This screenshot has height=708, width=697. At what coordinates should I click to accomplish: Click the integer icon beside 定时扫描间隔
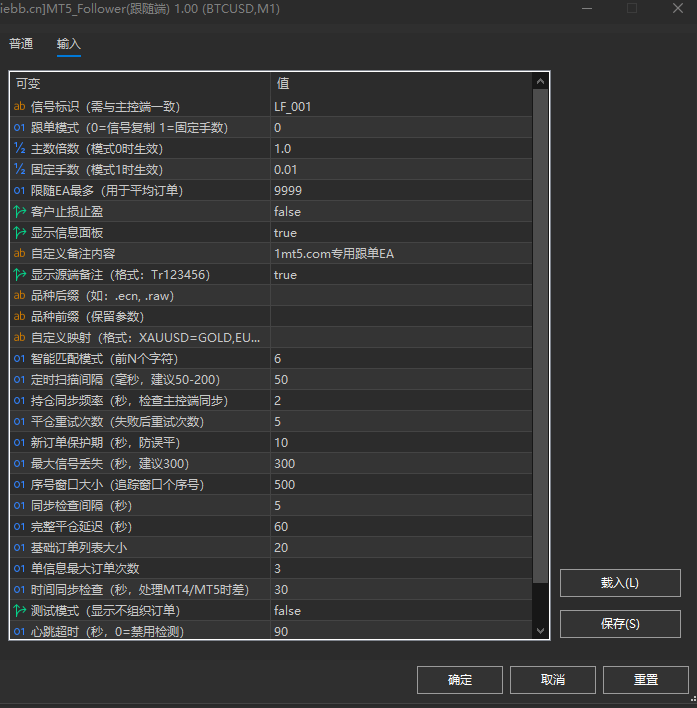tap(19, 380)
